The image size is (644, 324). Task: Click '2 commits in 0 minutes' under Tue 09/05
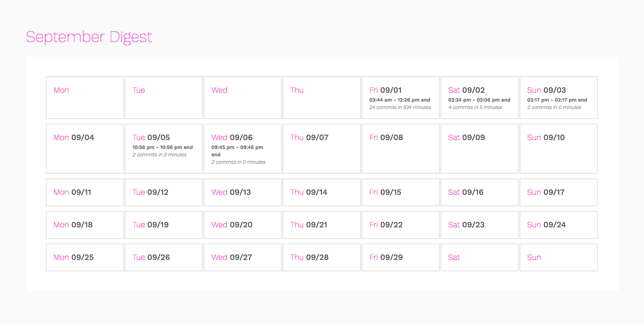click(x=159, y=155)
